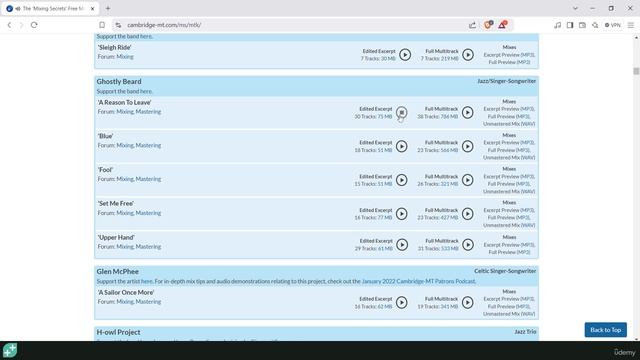Open Mastering forum link for 'A Reason To Leave'
Image resolution: width=640 pixels, height=360 pixels.
pos(148,111)
